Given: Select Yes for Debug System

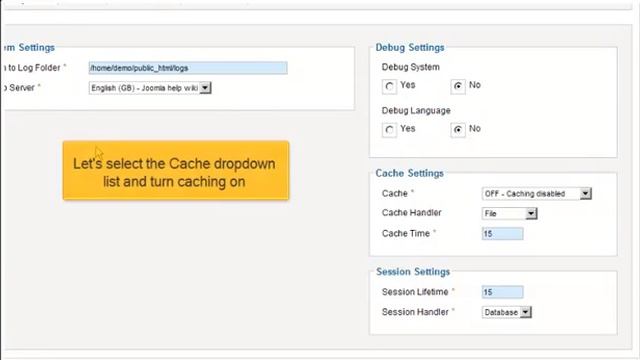Looking at the screenshot, I should click(389, 86).
